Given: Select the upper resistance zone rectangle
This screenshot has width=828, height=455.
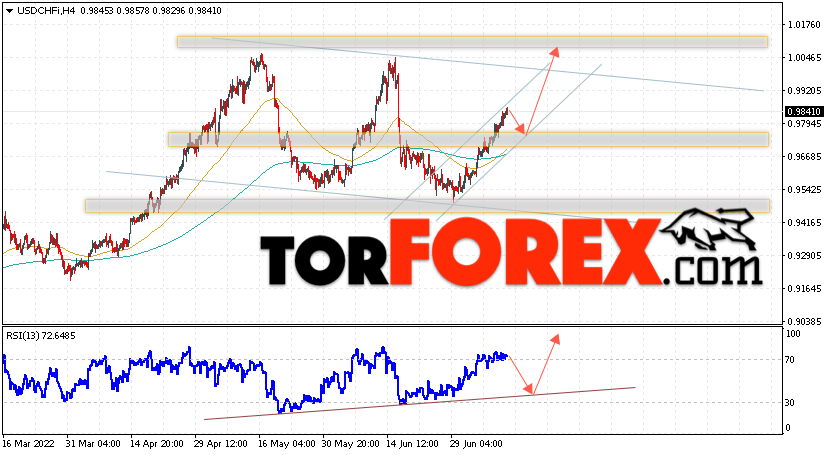Looking at the screenshot, I should pos(472,42).
